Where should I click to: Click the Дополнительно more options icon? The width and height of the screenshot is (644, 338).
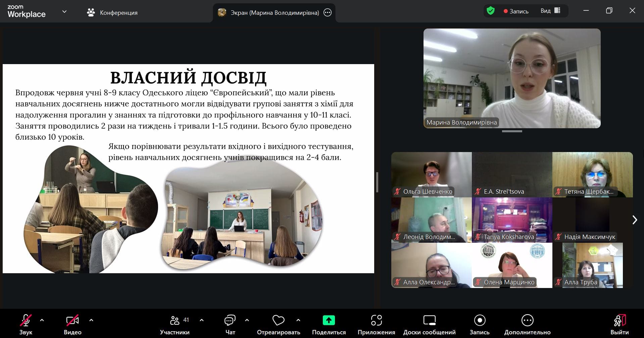click(x=527, y=321)
